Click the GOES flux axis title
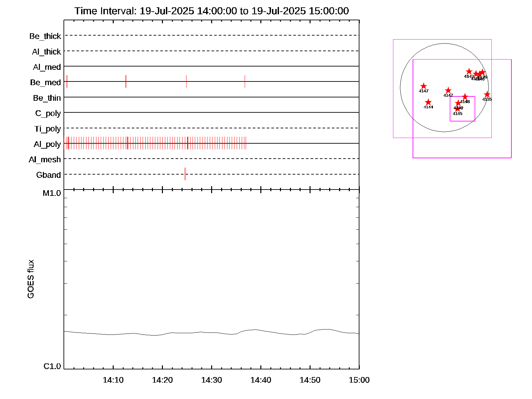Image resolution: width=532 pixels, height=399 pixels. tap(31, 279)
